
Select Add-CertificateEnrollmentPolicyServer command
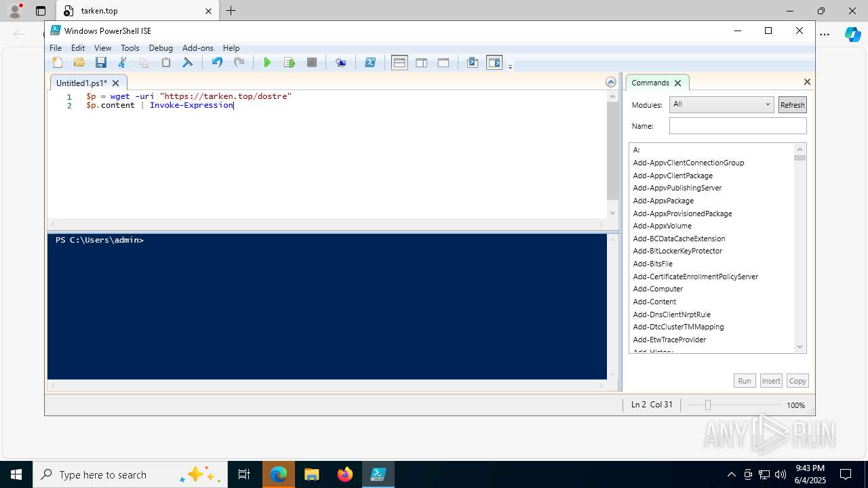coord(695,277)
